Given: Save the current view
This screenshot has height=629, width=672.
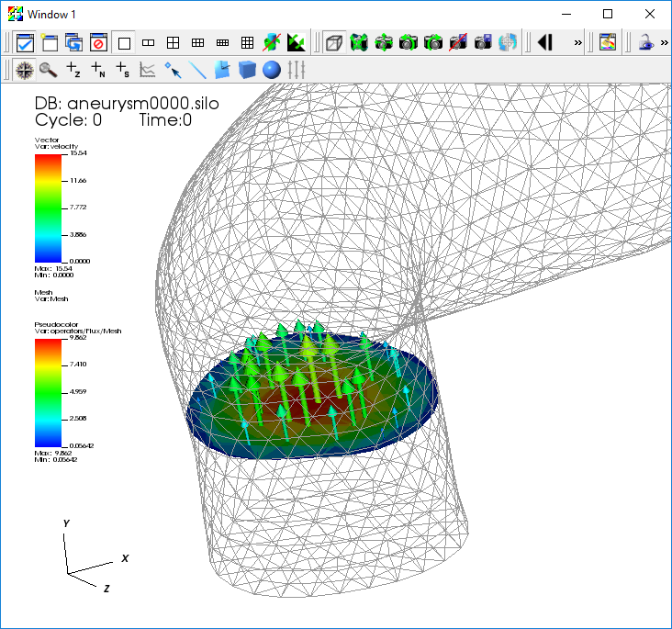Looking at the screenshot, I should [483, 43].
